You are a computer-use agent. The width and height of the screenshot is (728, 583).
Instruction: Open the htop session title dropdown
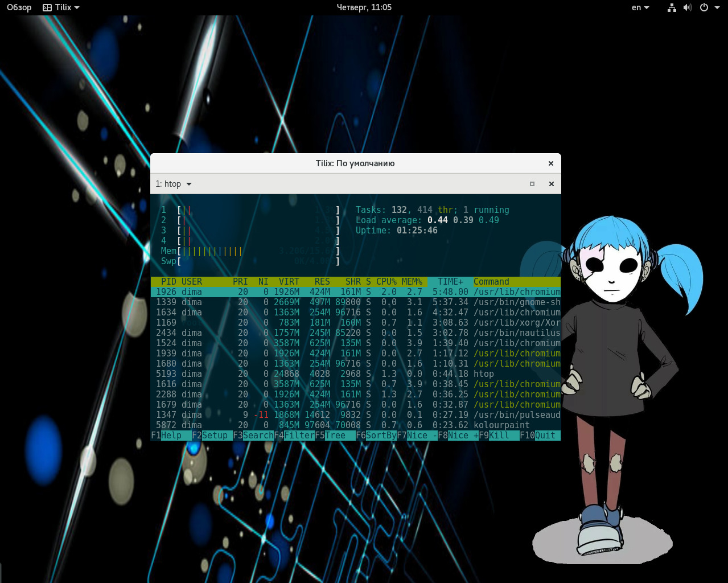pyautogui.click(x=174, y=184)
